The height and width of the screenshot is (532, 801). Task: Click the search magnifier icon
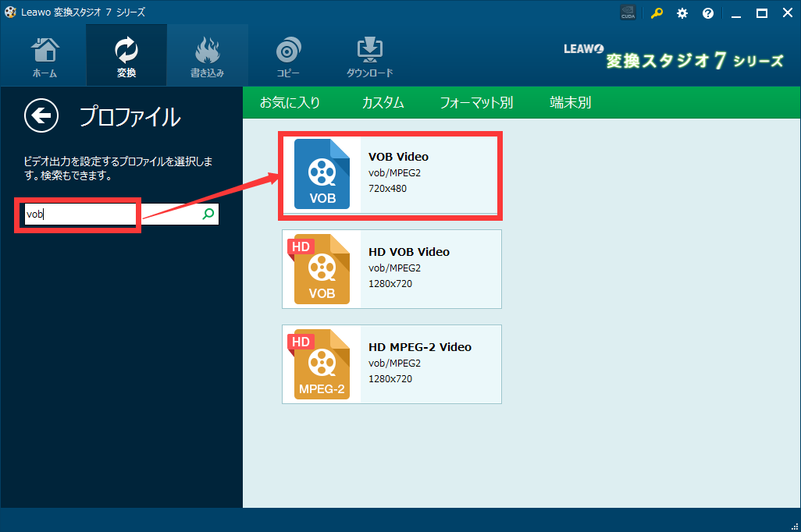click(x=206, y=214)
